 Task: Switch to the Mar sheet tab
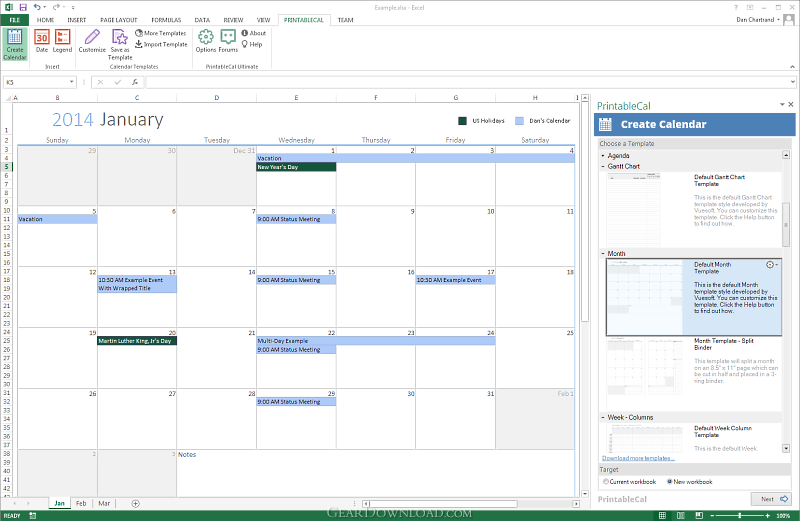pos(104,504)
